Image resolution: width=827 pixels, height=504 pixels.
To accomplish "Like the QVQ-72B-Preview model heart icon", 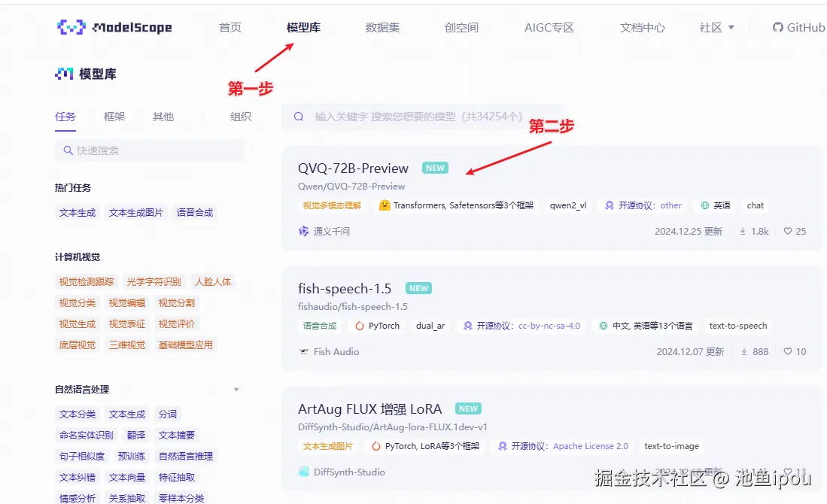I will (x=787, y=231).
